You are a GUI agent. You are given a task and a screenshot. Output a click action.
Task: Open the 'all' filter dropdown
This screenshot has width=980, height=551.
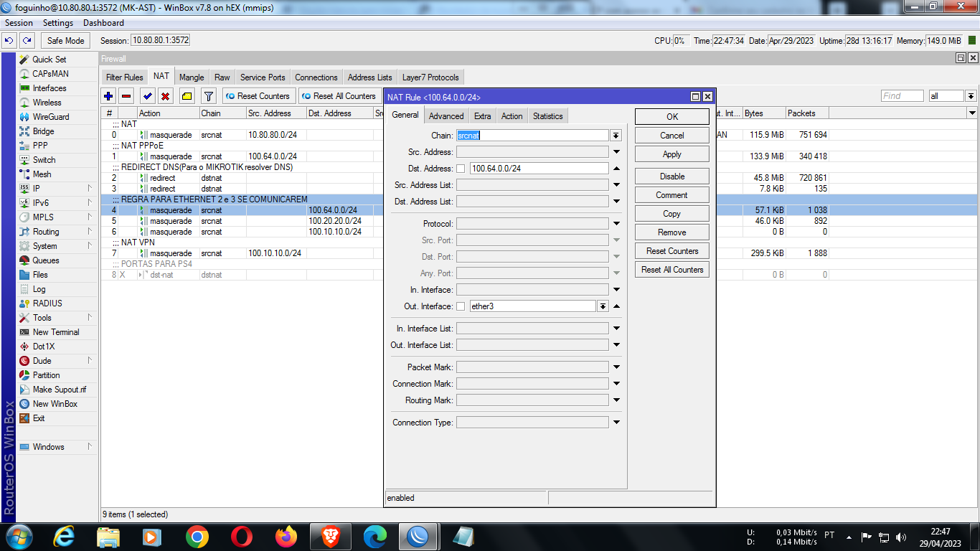click(971, 96)
